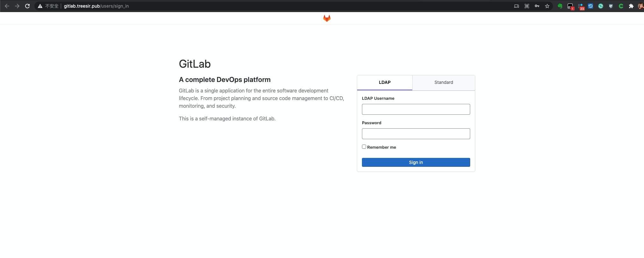Toggle the Remember me checkbox

(364, 146)
